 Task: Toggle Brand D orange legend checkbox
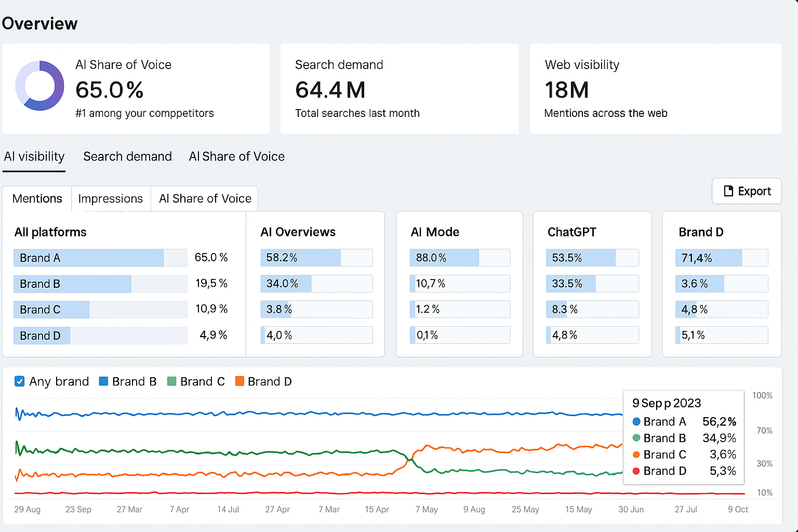coord(240,381)
